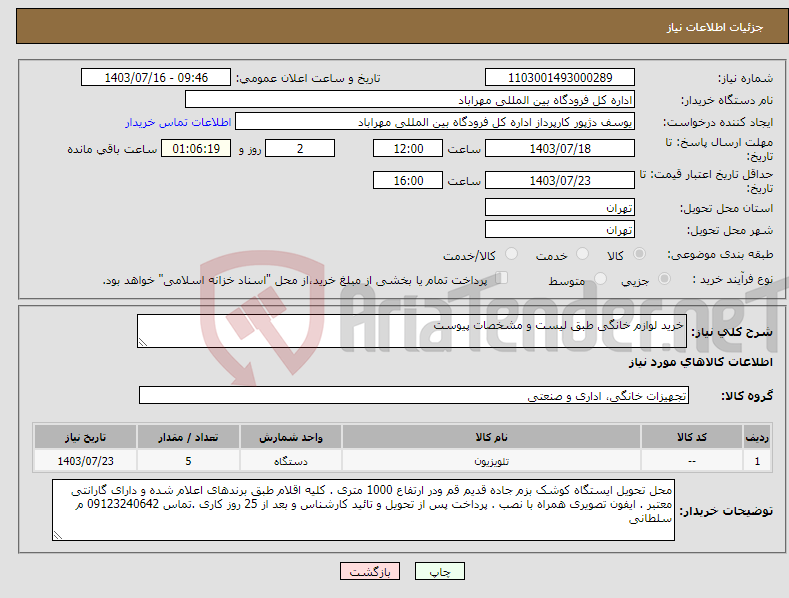Click the price validity date 1403/07/23 field
The height and width of the screenshot is (598, 789).
click(x=560, y=180)
